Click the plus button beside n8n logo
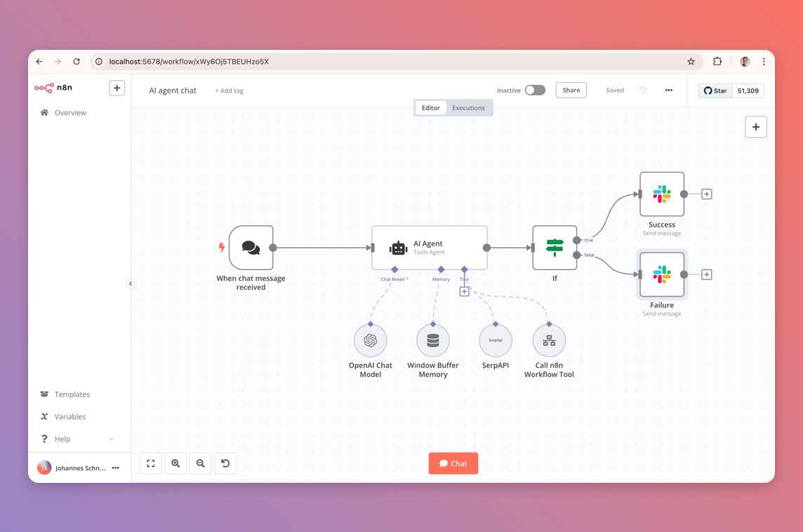The height and width of the screenshot is (532, 803). pos(117,88)
